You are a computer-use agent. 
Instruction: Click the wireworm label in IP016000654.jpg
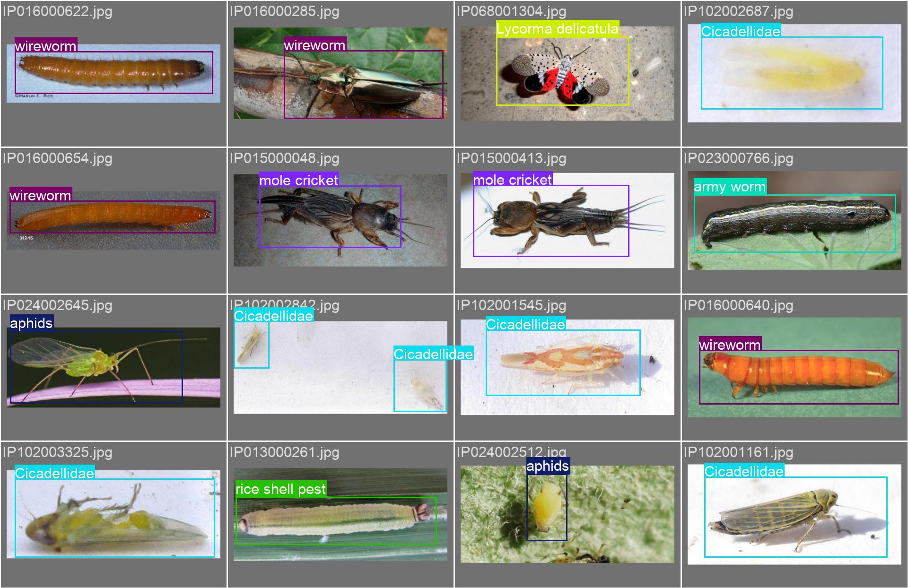(41, 195)
